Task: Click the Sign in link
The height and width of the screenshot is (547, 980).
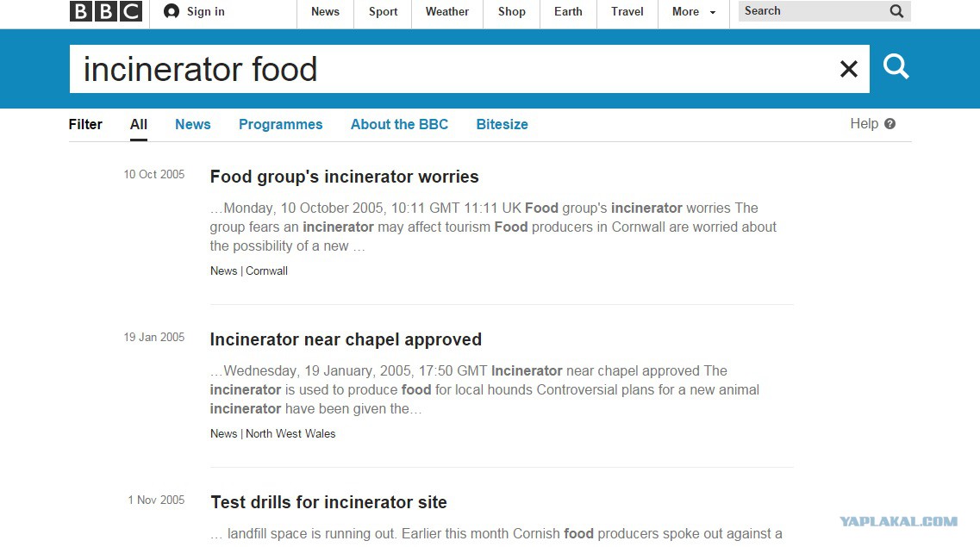Action: pos(206,11)
